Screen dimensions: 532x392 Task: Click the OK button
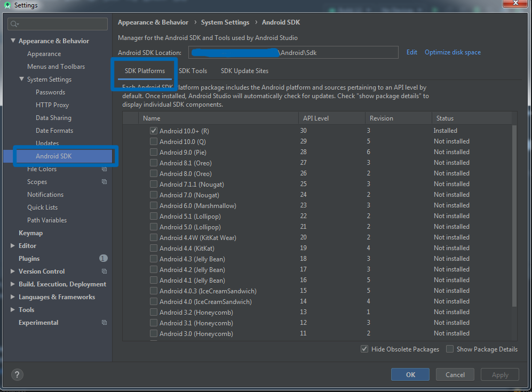tap(410, 374)
